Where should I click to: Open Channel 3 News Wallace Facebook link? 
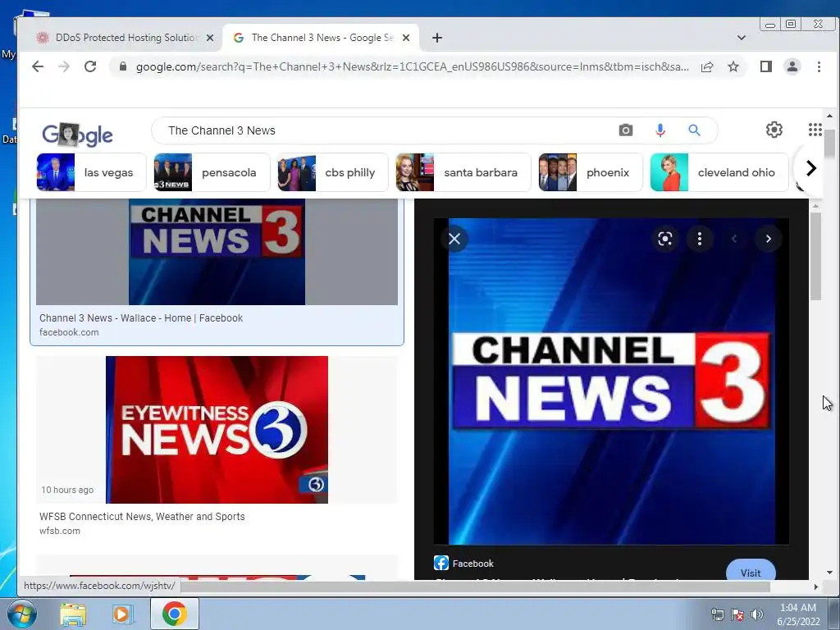pyautogui.click(x=141, y=317)
